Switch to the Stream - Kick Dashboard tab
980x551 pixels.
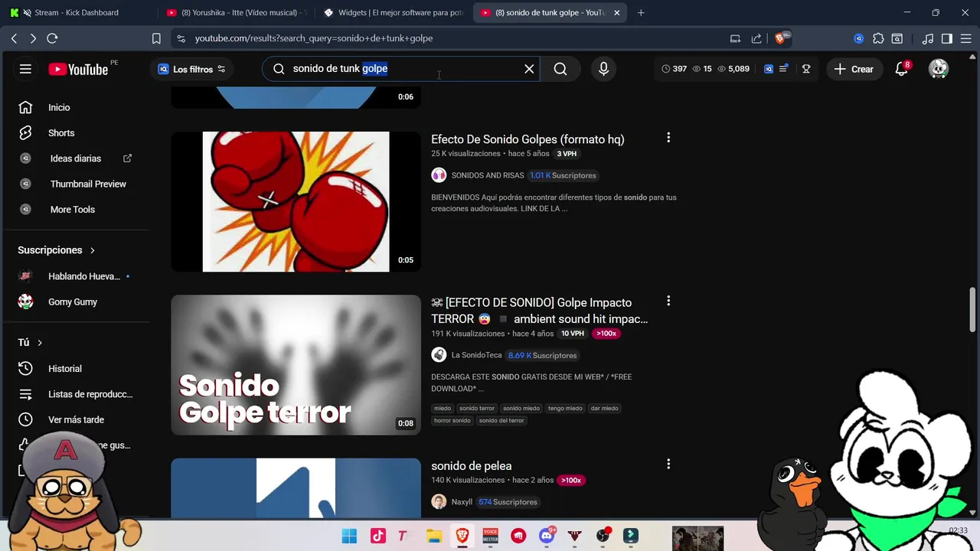(77, 12)
